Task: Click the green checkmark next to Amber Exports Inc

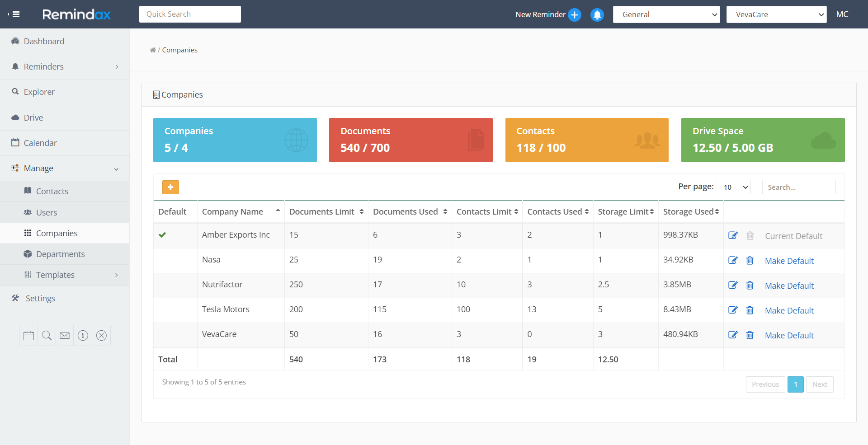Action: tap(162, 235)
